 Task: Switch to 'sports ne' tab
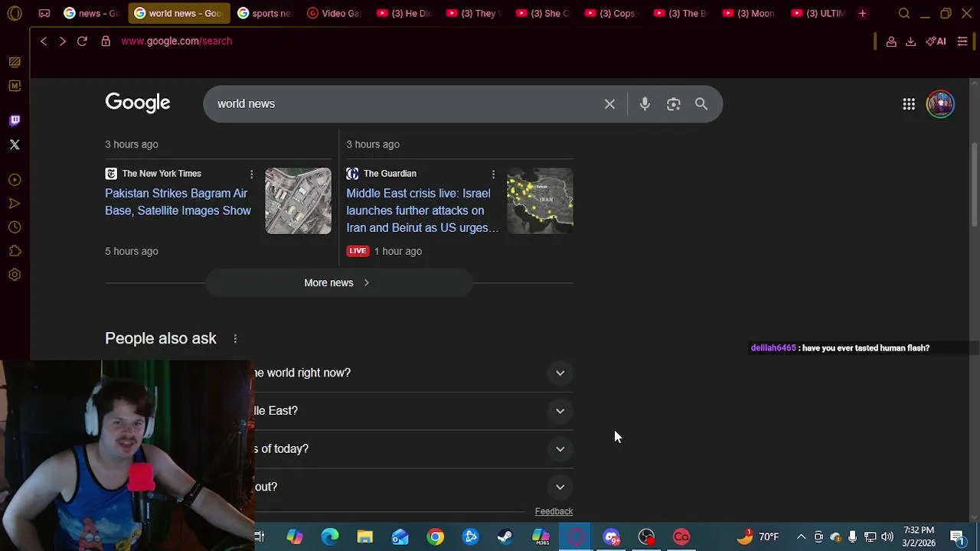[x=265, y=13]
